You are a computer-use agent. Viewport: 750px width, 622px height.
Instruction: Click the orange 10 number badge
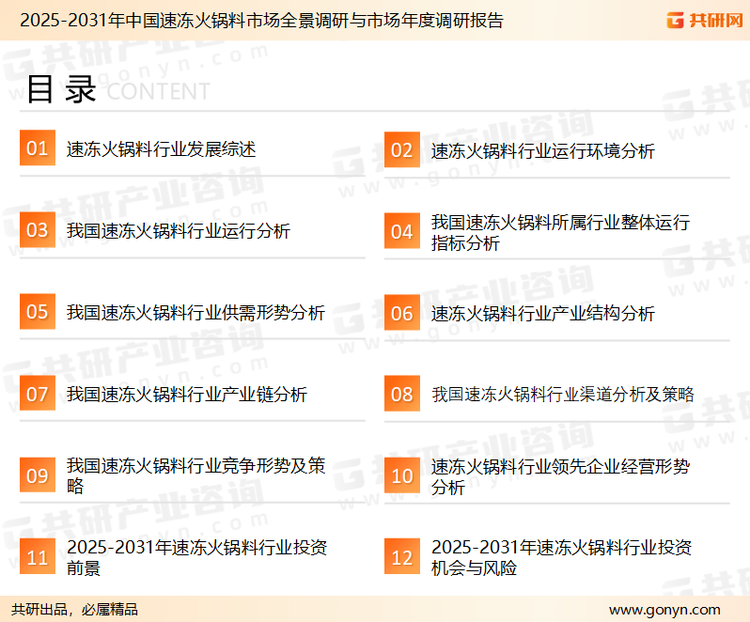click(x=402, y=476)
